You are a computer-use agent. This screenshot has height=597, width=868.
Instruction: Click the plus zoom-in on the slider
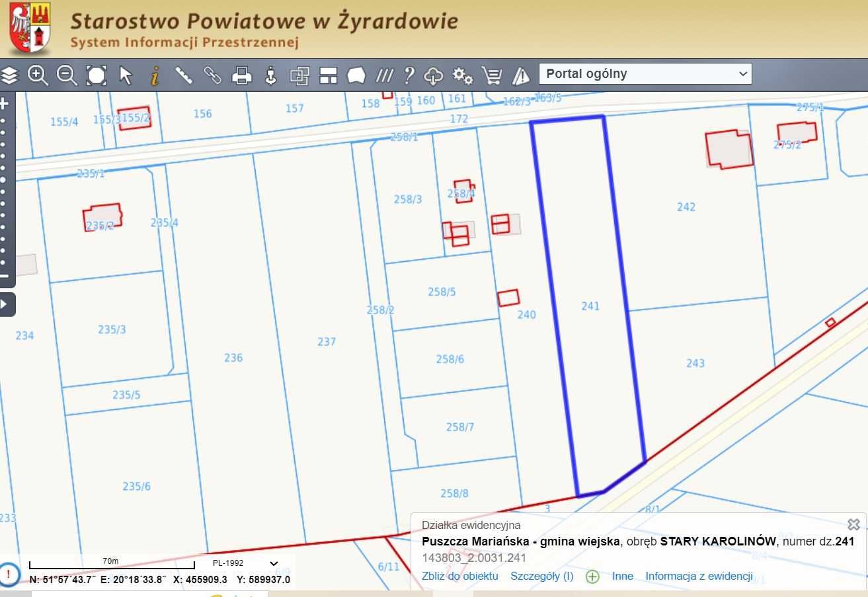pyautogui.click(x=4, y=103)
